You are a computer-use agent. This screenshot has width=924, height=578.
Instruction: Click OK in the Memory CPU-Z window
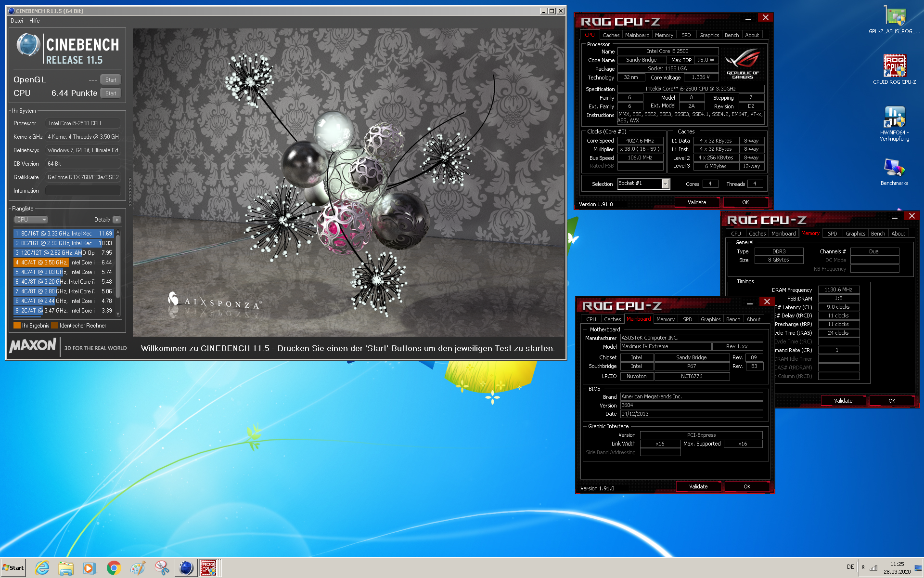click(892, 401)
